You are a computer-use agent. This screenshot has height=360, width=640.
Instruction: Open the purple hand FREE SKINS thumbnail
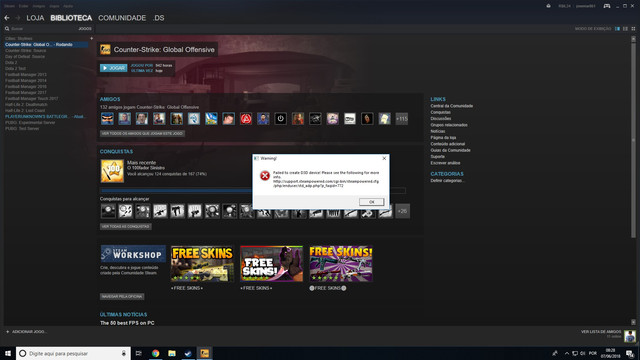point(271,264)
